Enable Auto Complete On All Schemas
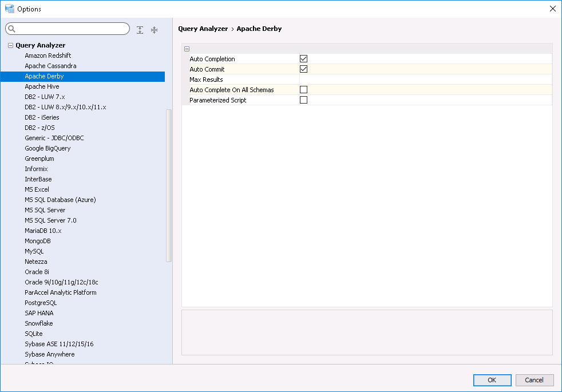562x392 pixels. click(x=304, y=90)
